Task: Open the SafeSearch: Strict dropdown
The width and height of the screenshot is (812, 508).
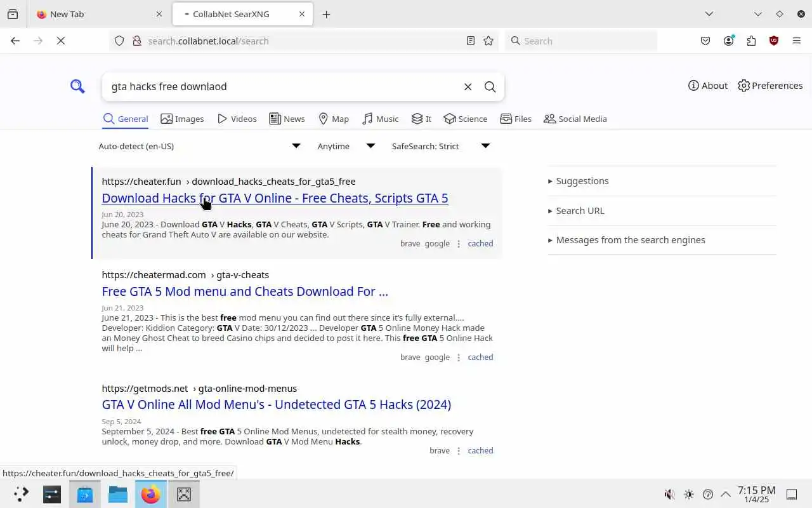Action: (441, 146)
